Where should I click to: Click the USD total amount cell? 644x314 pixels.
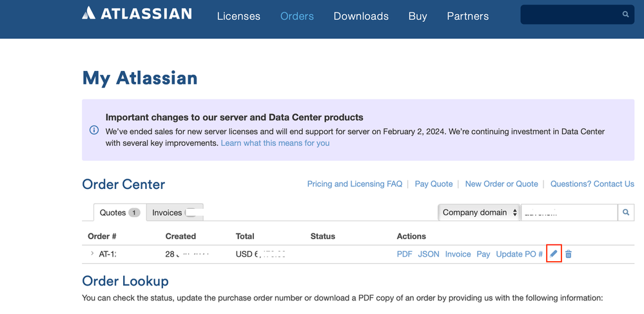[260, 254]
